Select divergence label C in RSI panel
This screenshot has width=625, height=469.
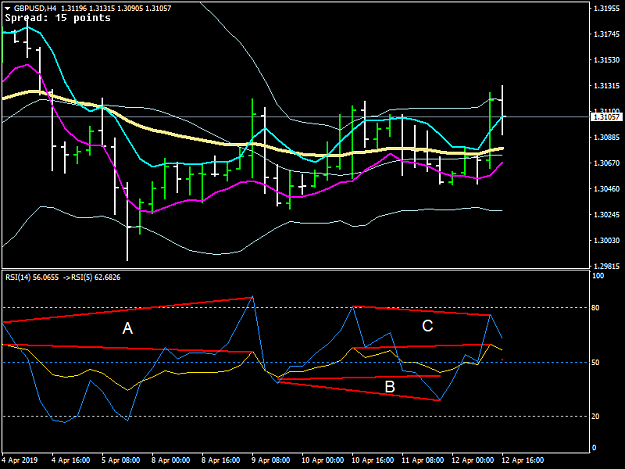tap(427, 326)
